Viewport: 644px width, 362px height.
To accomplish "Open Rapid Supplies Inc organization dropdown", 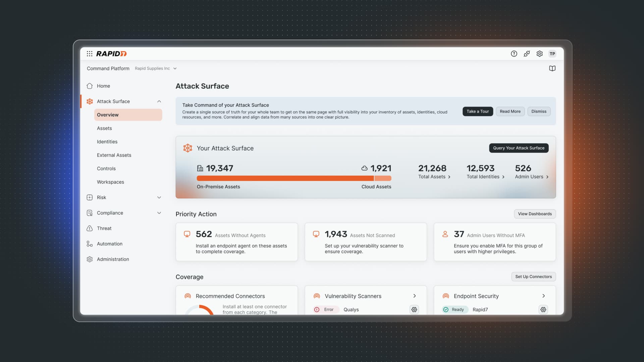I will pos(156,68).
